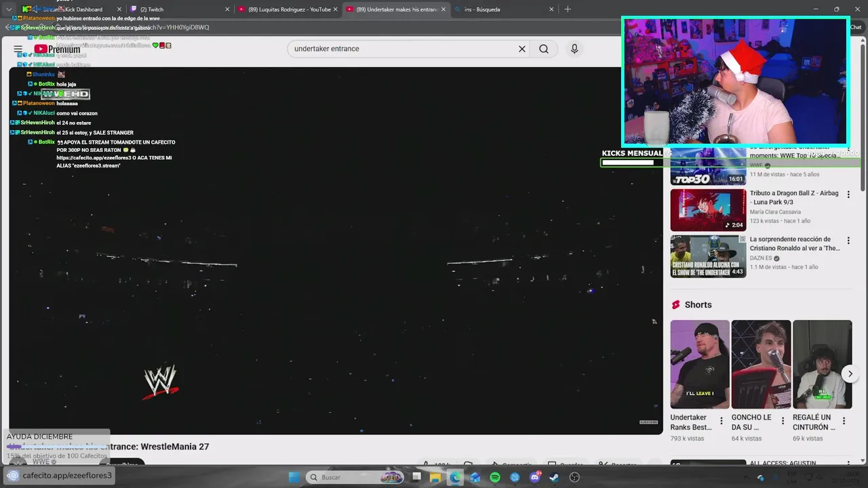
Task: Close the ins - Búsqueda tab
Action: pyautogui.click(x=551, y=9)
